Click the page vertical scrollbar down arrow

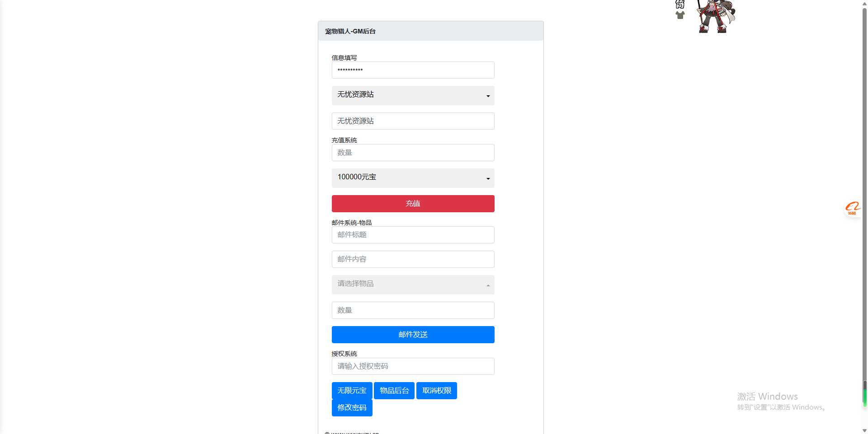pyautogui.click(x=864, y=430)
